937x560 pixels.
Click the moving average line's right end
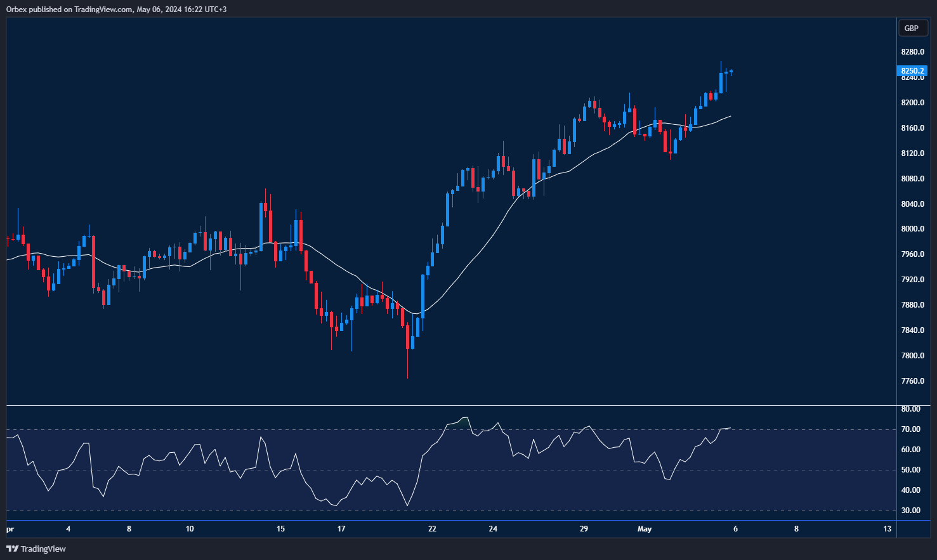coord(730,117)
